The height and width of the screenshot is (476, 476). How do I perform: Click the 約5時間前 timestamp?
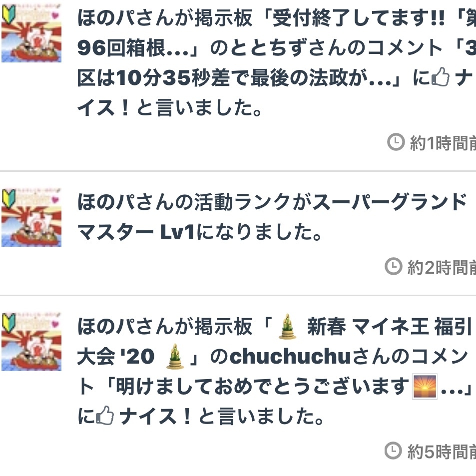click(x=442, y=452)
